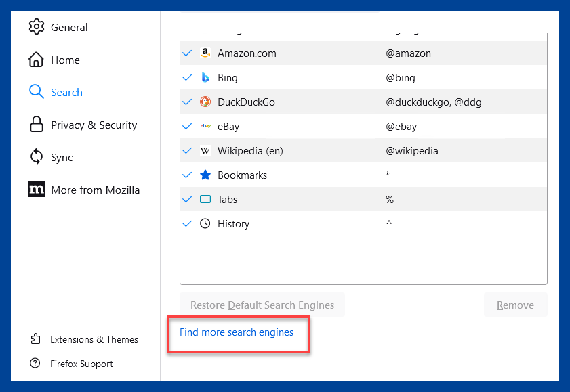This screenshot has height=392, width=570.
Task: Click the Privacy & Security lock icon
Action: pyautogui.click(x=37, y=124)
